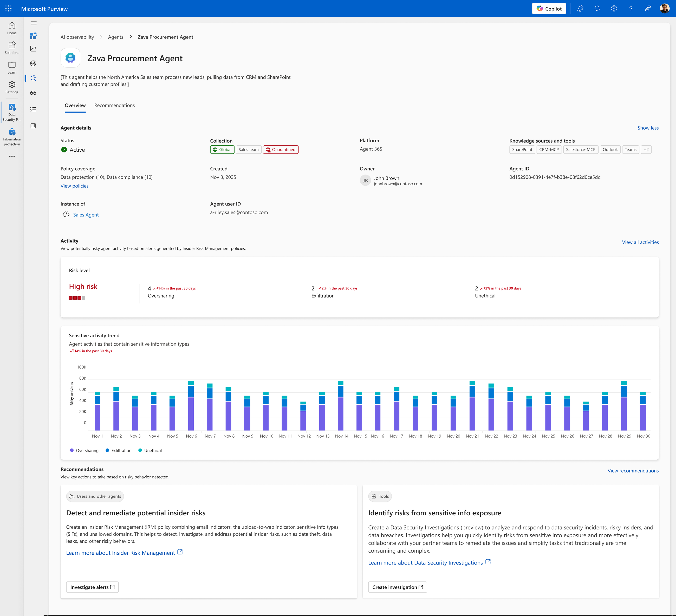
Task: Click the Nov 14 bar in chart
Action: tap(340, 405)
